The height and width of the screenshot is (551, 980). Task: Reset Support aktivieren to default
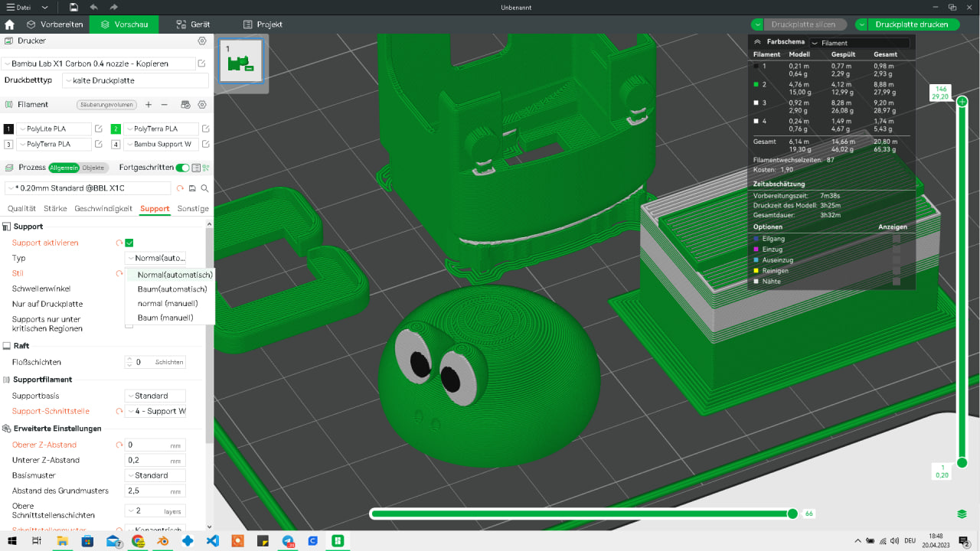click(x=119, y=243)
